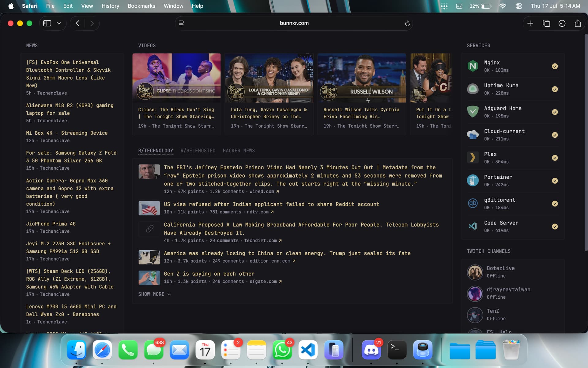Screen dimensions: 588x368
Task: Open the Bookmarks menu
Action: [x=141, y=6]
